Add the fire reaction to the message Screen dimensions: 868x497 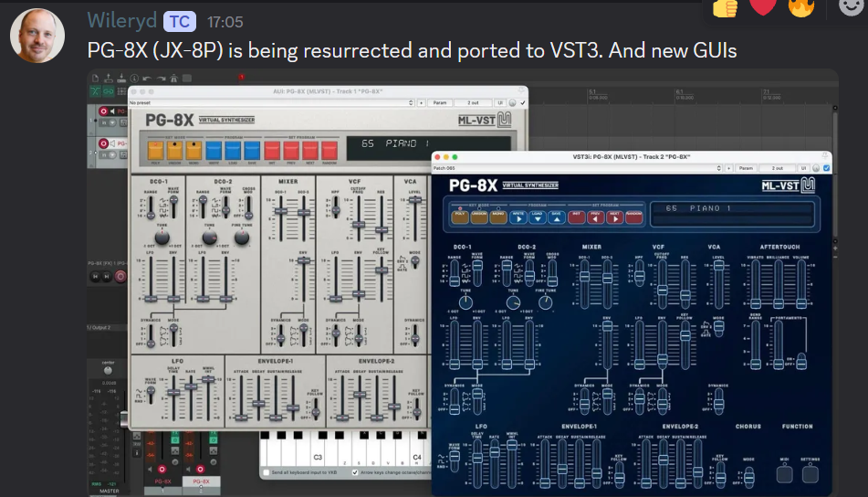(801, 7)
